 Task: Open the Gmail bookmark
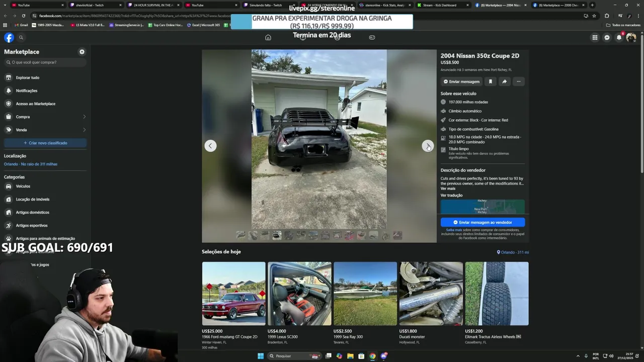(x=21, y=25)
